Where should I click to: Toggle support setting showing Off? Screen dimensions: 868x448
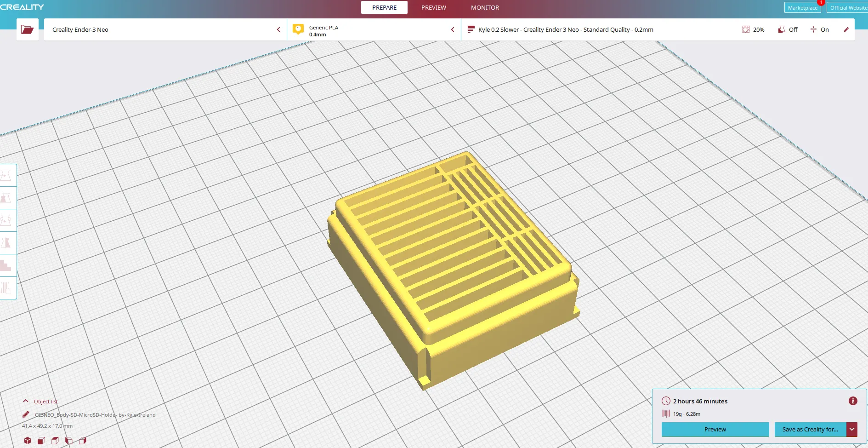[788, 29]
